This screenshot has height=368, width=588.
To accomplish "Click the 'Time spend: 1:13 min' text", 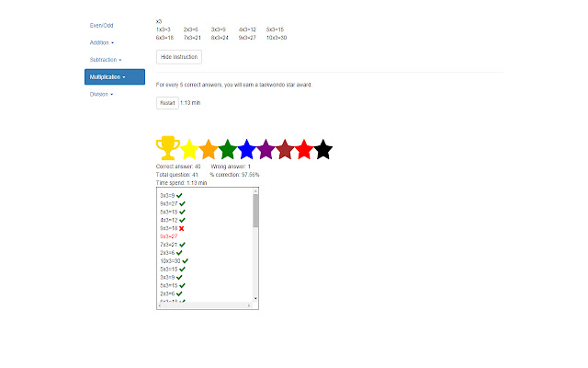I will point(182,183).
